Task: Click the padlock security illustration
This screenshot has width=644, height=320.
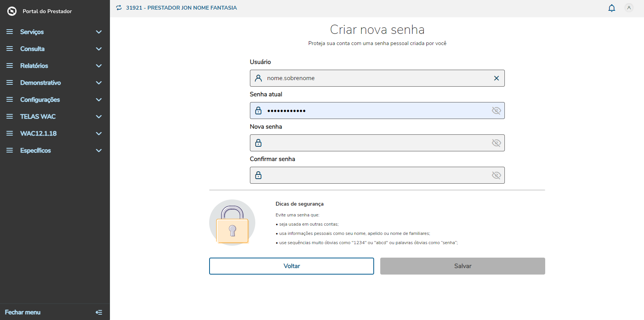Action: 232,223
